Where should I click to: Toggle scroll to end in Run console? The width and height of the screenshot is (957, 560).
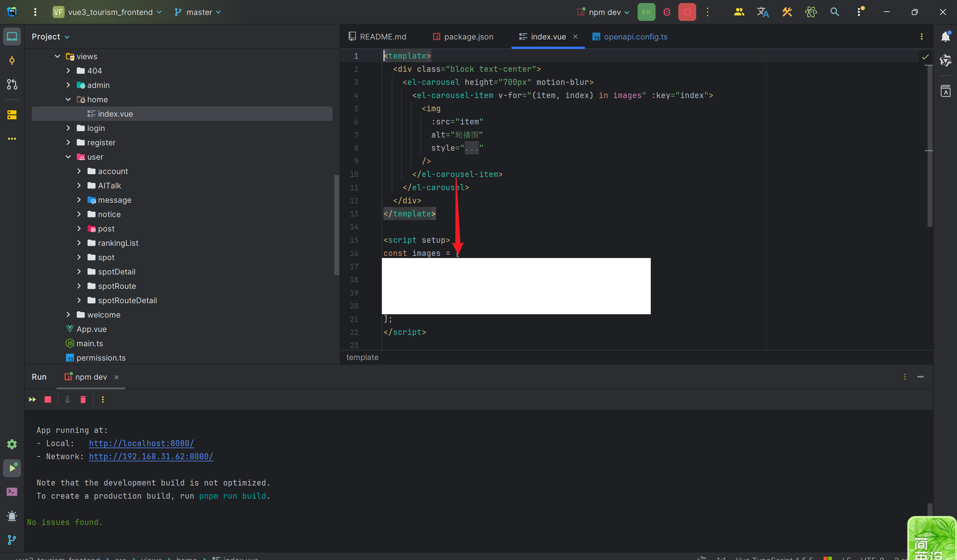tap(68, 399)
